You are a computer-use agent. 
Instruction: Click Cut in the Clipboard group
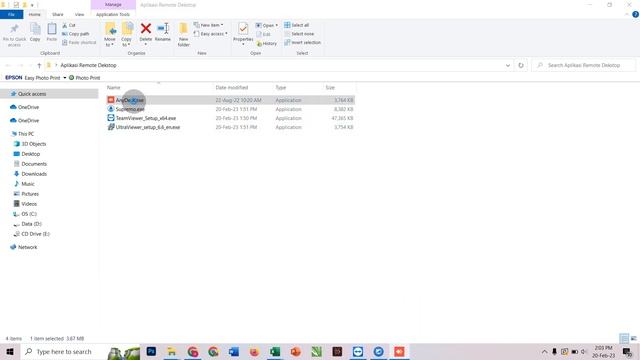pos(69,25)
